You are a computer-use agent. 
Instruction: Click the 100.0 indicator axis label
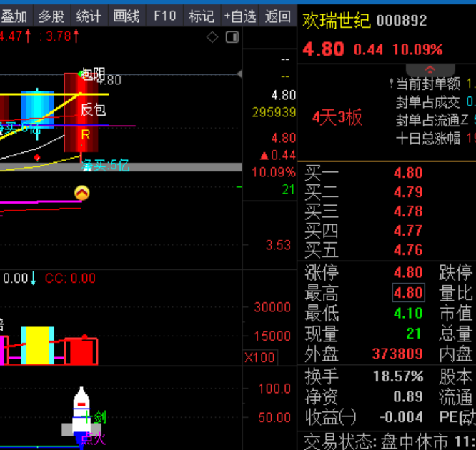tap(274, 389)
